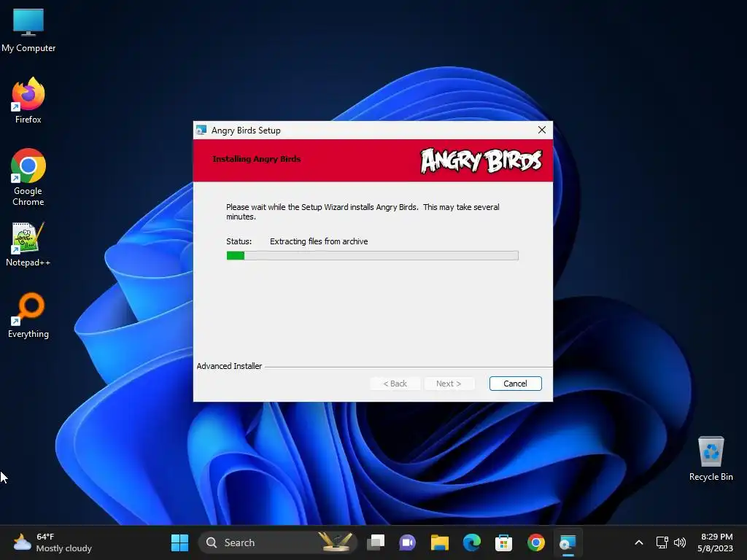Click the 'Advanced Installer' label
Viewport: 747px width, 560px height.
tap(229, 366)
